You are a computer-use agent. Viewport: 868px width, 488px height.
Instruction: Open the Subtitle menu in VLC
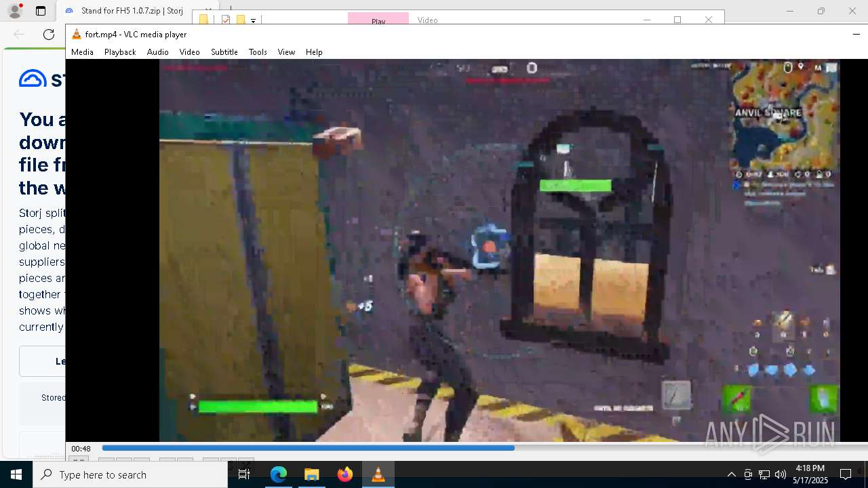(x=224, y=52)
